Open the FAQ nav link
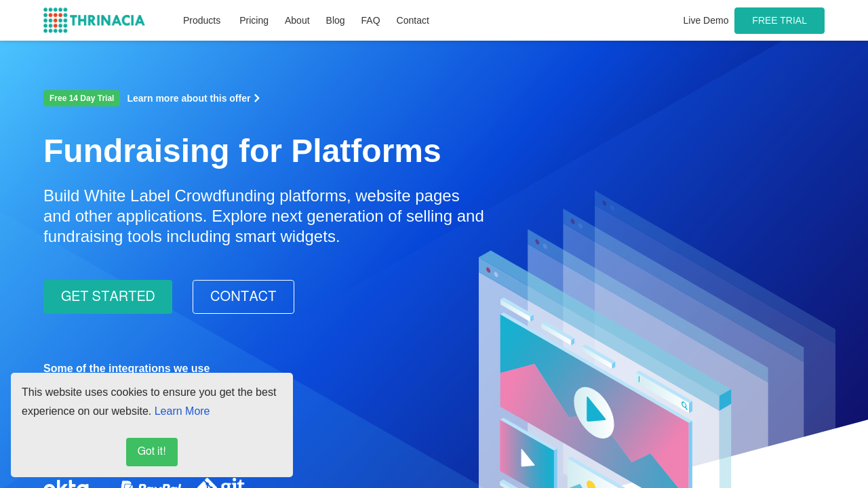 [370, 20]
